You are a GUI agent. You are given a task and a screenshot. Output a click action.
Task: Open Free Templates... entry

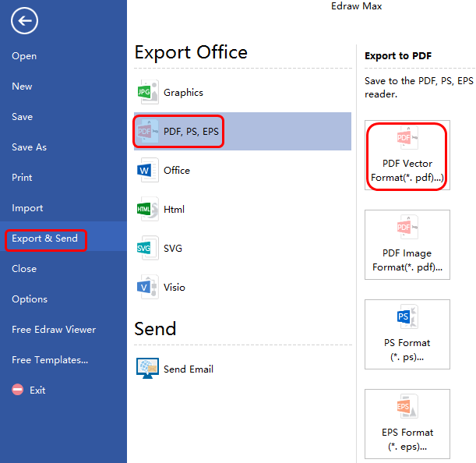[50, 360]
